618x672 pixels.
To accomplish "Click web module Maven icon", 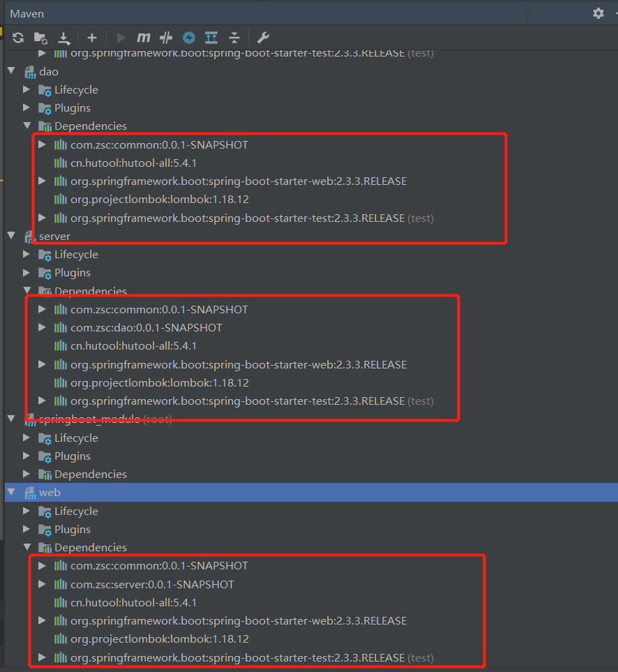I will (30, 493).
